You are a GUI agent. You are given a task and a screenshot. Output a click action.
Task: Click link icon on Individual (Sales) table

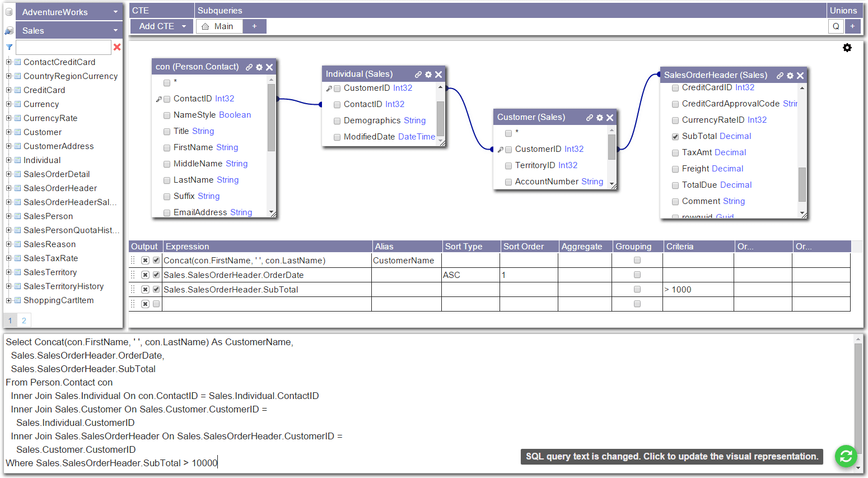click(x=418, y=75)
